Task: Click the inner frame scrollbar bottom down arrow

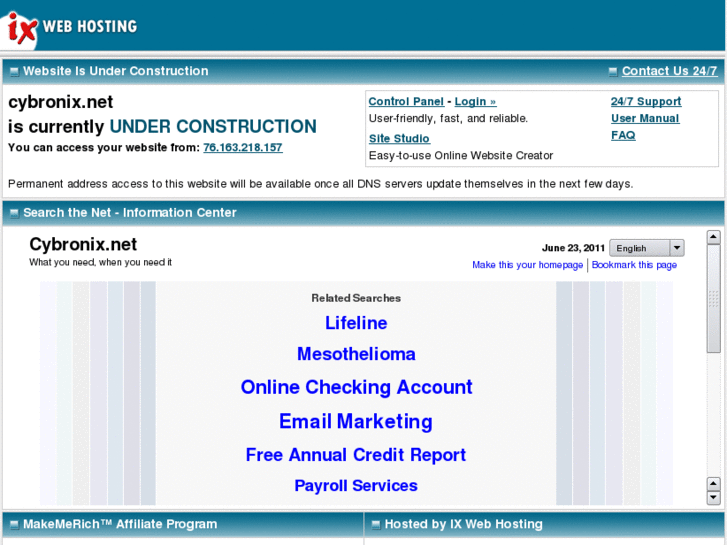Action: [714, 498]
